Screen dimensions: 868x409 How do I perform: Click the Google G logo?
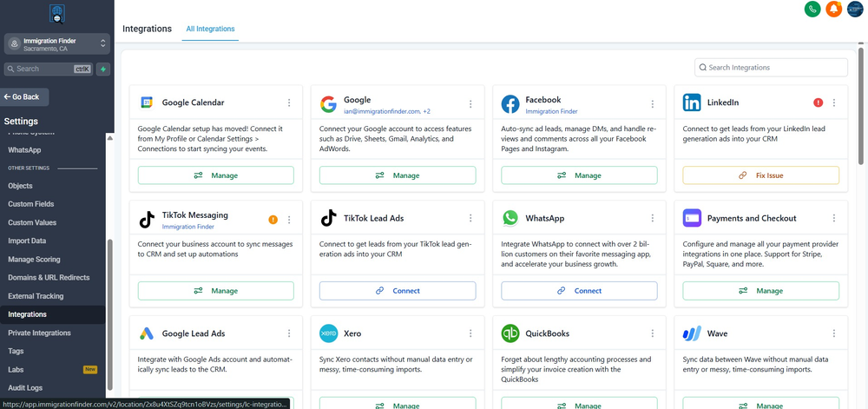click(328, 104)
